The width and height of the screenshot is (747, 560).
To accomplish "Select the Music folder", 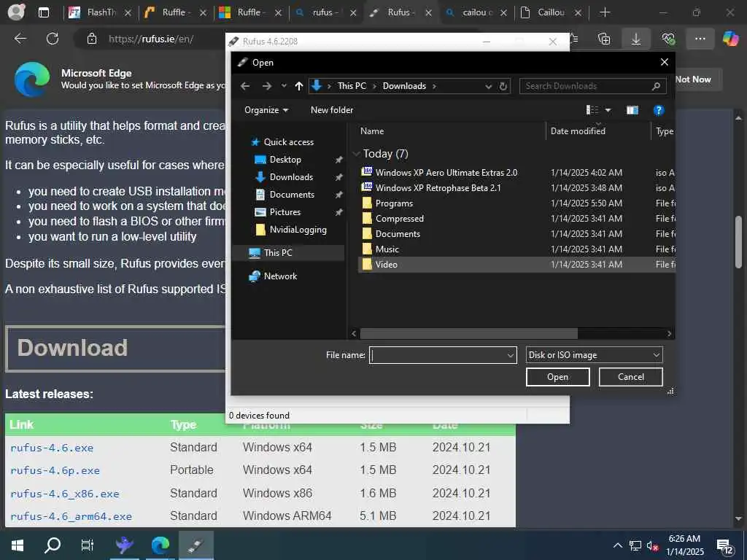I will click(x=387, y=249).
